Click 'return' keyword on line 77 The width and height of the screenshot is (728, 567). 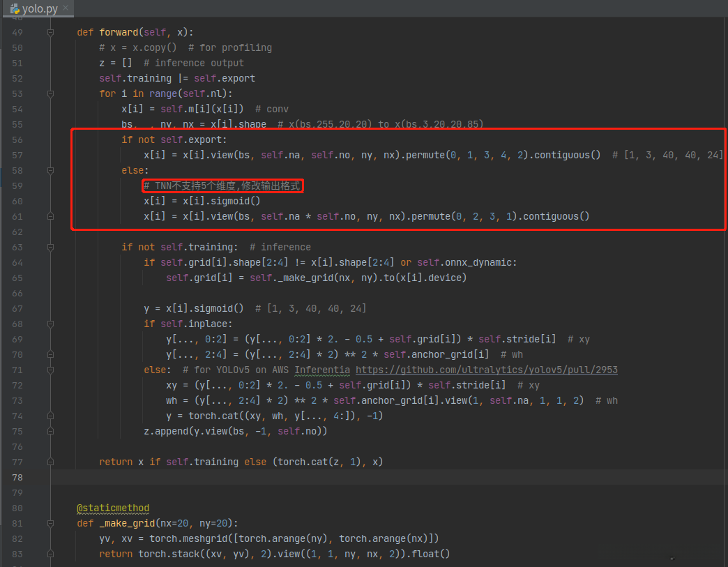(x=116, y=462)
